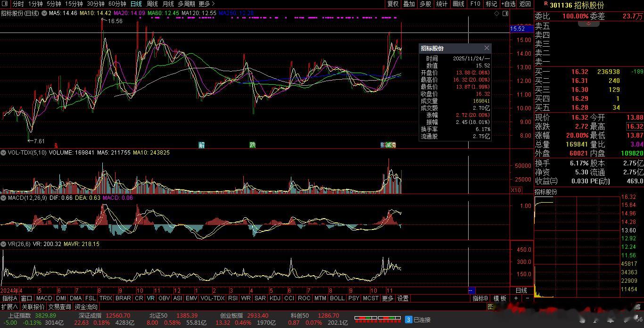Click the 跌 marker on the chart
The image size is (644, 328).
tap(253, 145)
